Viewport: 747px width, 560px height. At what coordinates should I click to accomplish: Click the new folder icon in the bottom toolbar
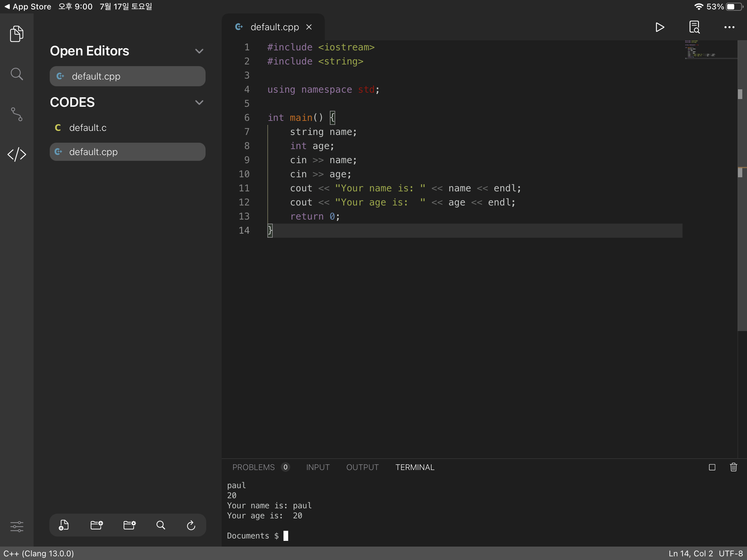click(x=97, y=525)
